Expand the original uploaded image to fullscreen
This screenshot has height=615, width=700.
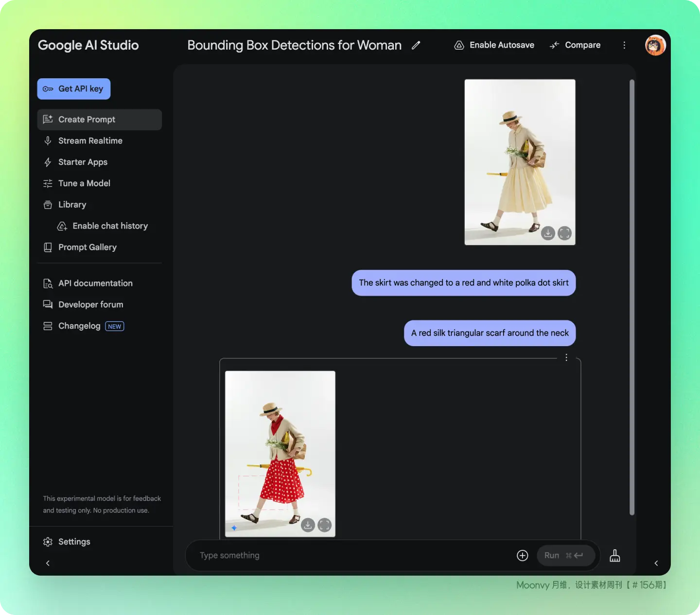pyautogui.click(x=564, y=233)
